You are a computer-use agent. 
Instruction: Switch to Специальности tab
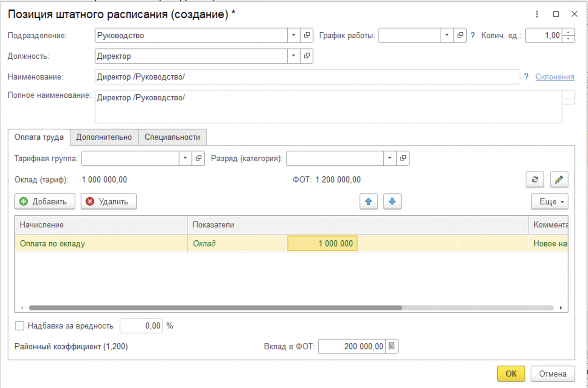point(172,137)
